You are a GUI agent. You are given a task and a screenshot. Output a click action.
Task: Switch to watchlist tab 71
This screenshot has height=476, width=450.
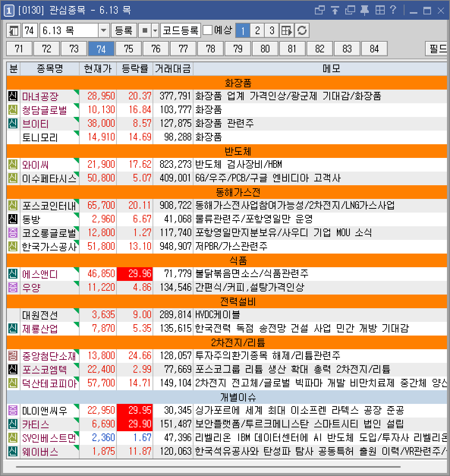[x=19, y=49]
